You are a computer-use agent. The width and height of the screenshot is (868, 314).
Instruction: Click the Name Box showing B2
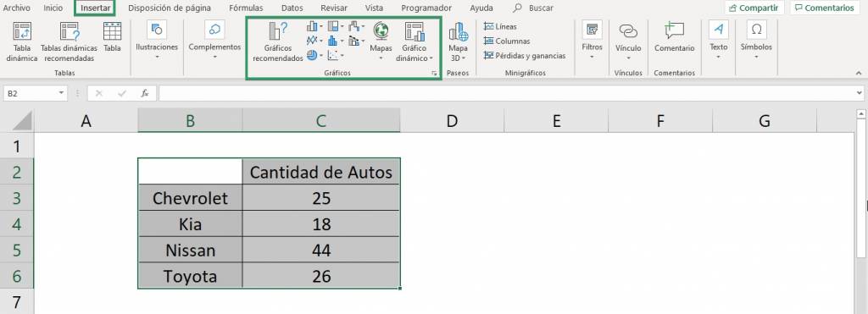pos(30,93)
